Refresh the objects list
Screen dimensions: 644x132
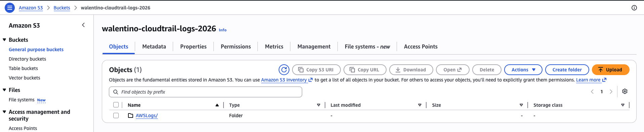[284, 70]
